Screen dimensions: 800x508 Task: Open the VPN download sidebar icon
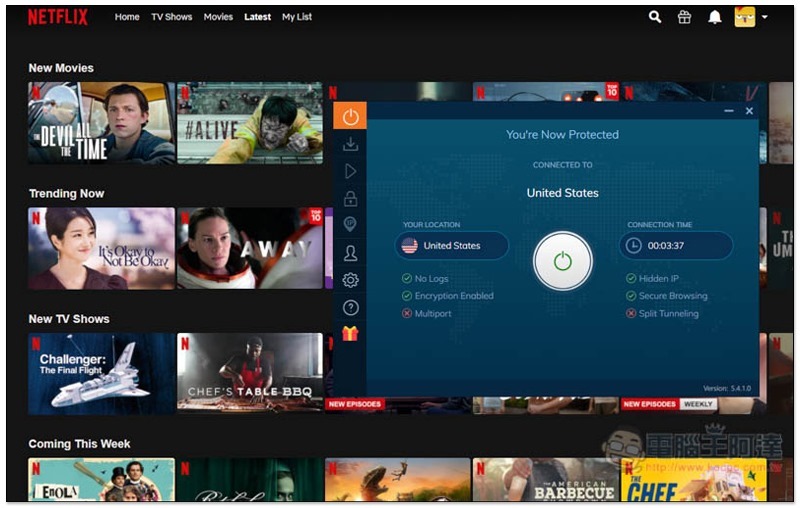point(350,144)
